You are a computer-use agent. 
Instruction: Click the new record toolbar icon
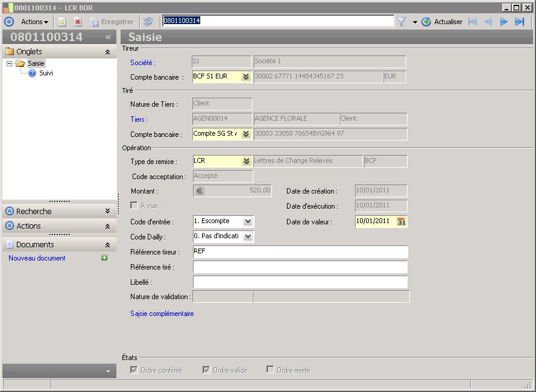coord(62,22)
